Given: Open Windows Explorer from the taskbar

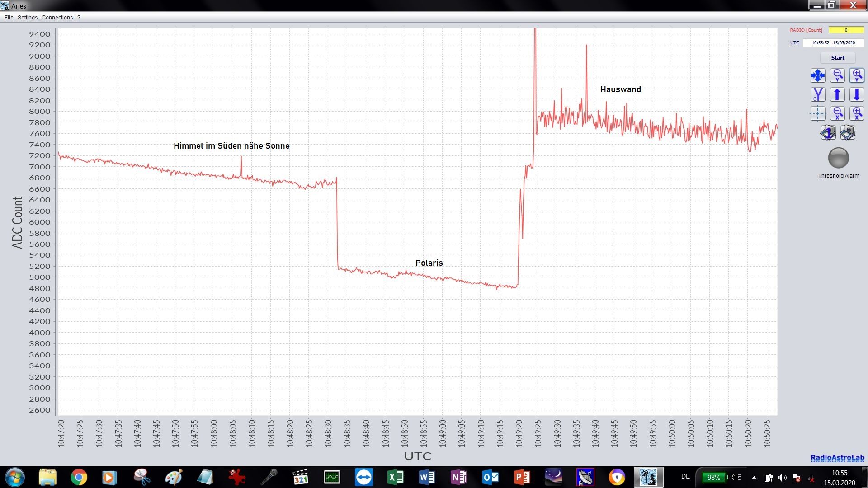Looking at the screenshot, I should coord(47,477).
